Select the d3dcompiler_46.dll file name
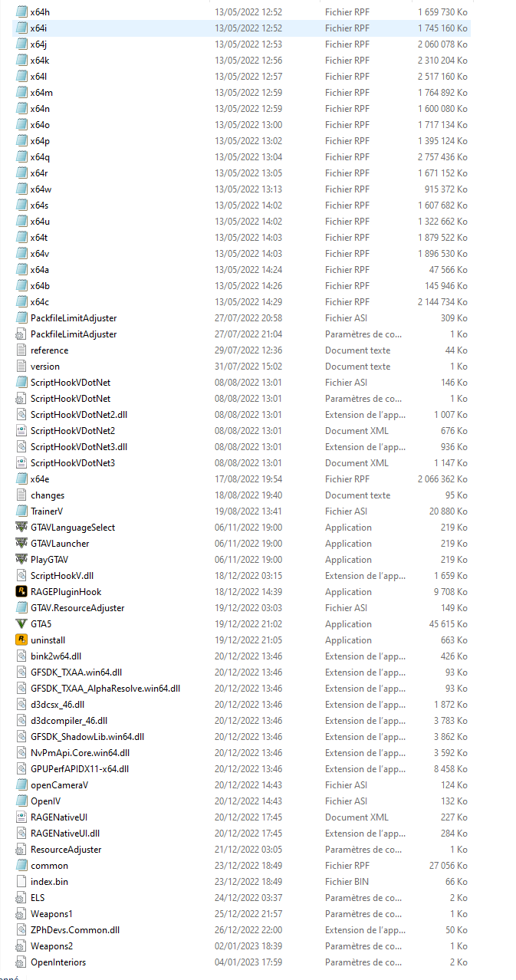This screenshot has height=980, width=516. [69, 720]
